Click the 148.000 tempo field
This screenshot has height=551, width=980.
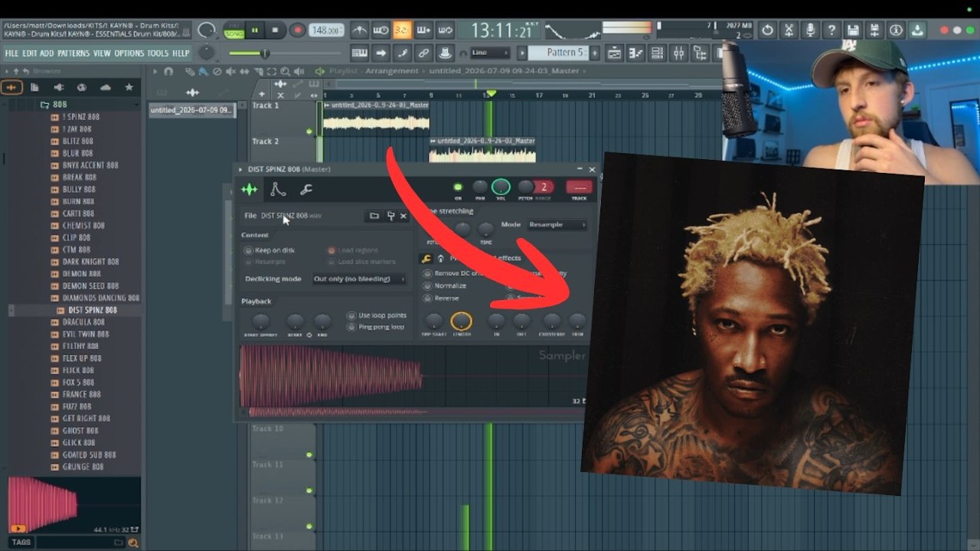click(x=326, y=31)
